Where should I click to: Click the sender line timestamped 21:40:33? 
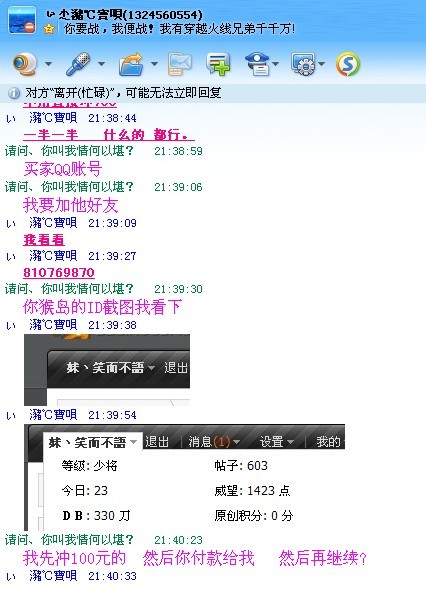point(72,576)
